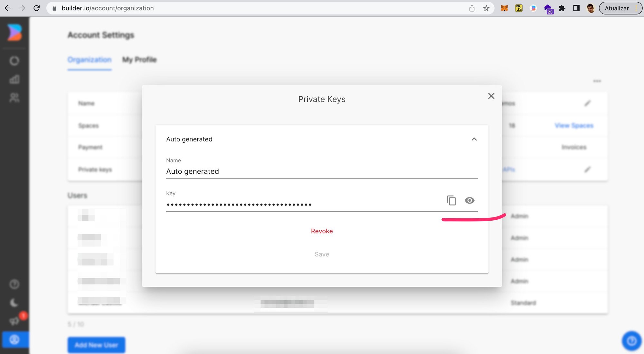This screenshot has width=644, height=354.
Task: Toggle dark mode moon icon
Action: click(x=14, y=302)
